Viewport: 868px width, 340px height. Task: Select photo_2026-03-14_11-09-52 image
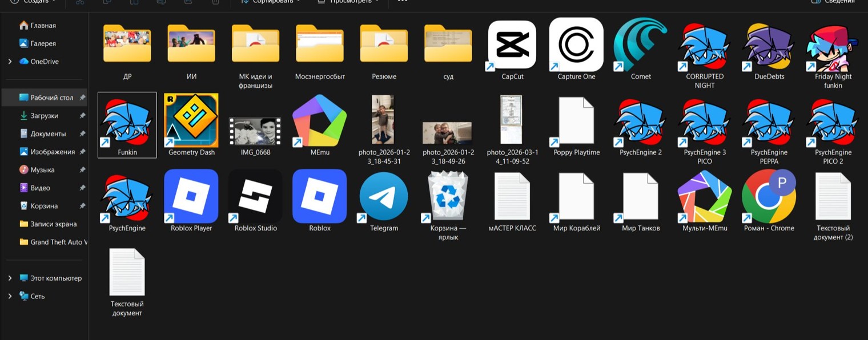[512, 129]
